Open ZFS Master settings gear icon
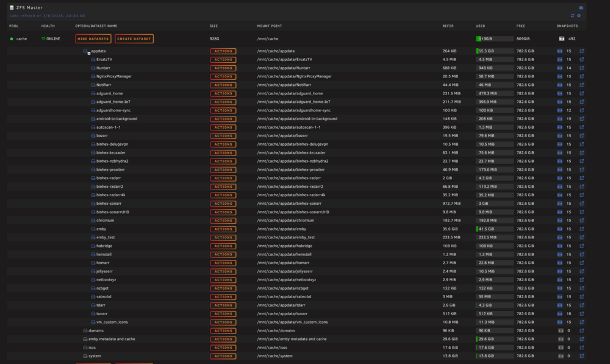The height and width of the screenshot is (364, 610). click(579, 16)
